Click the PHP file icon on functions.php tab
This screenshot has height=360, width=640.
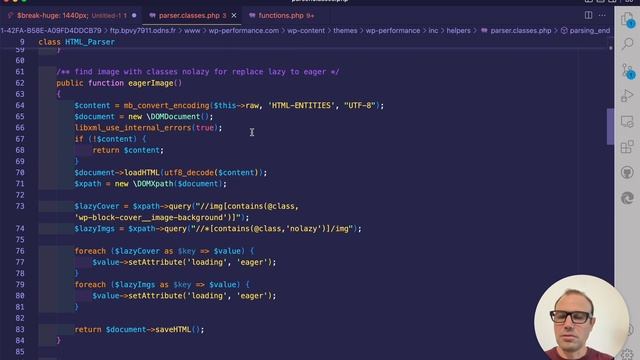click(252, 16)
